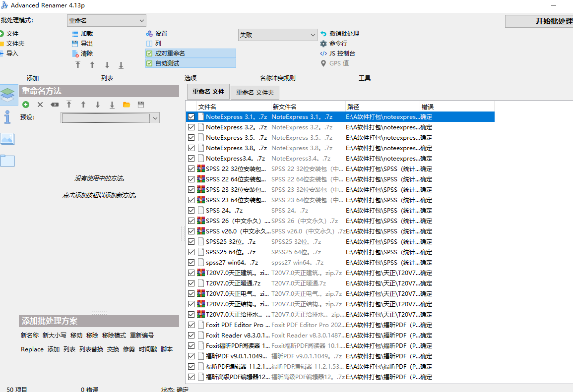Add 时间戳 method
Image resolution: width=573 pixels, height=392 pixels.
coord(148,349)
